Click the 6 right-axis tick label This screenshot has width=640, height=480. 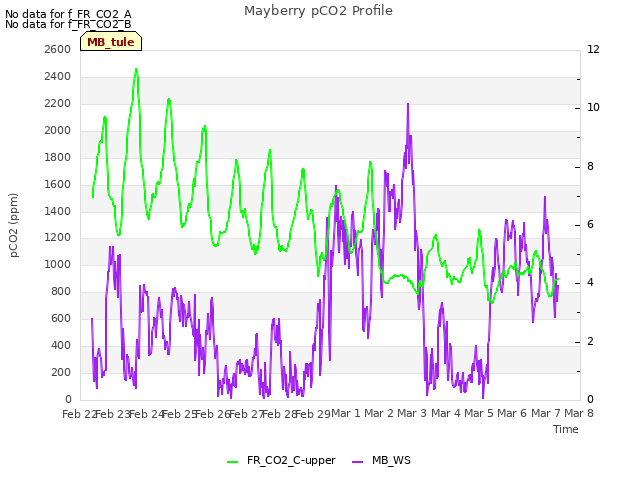point(590,224)
